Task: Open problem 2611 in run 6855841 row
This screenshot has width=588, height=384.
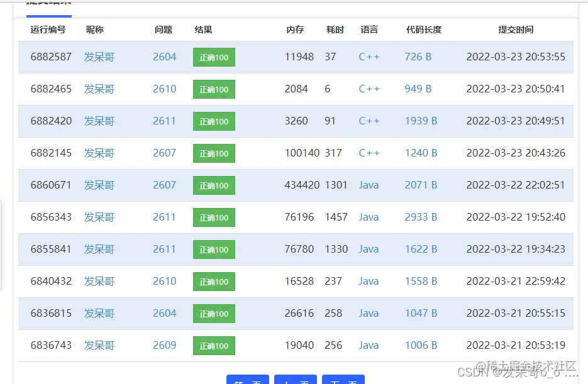Action: click(x=164, y=249)
